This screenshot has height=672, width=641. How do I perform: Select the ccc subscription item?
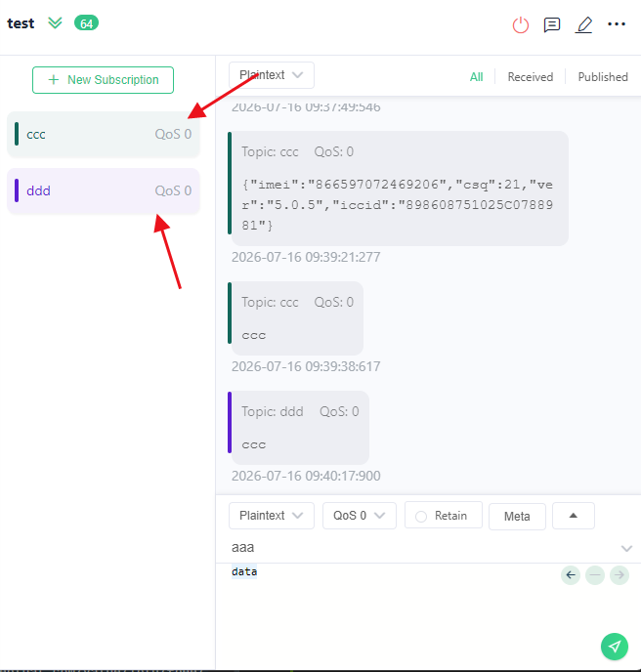(x=104, y=134)
